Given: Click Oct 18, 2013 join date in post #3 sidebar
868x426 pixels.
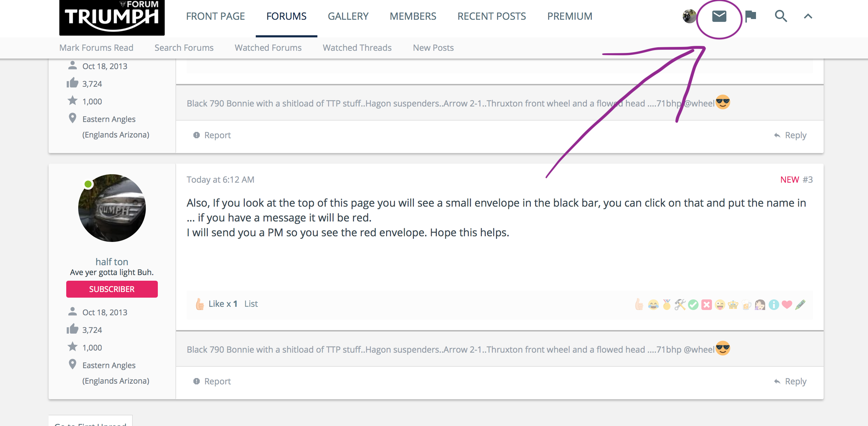Looking at the screenshot, I should tap(105, 312).
